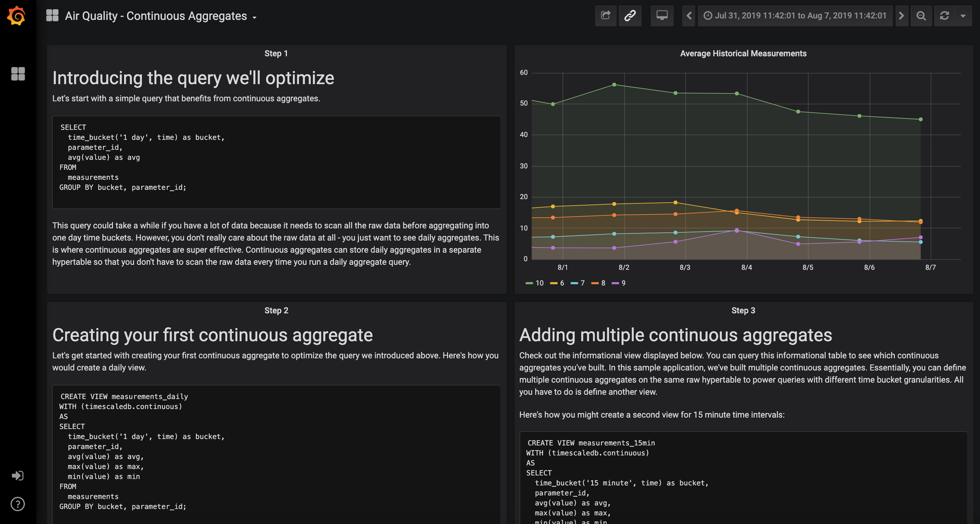
Task: Toggle series 8 in chart legend
Action: (x=603, y=283)
